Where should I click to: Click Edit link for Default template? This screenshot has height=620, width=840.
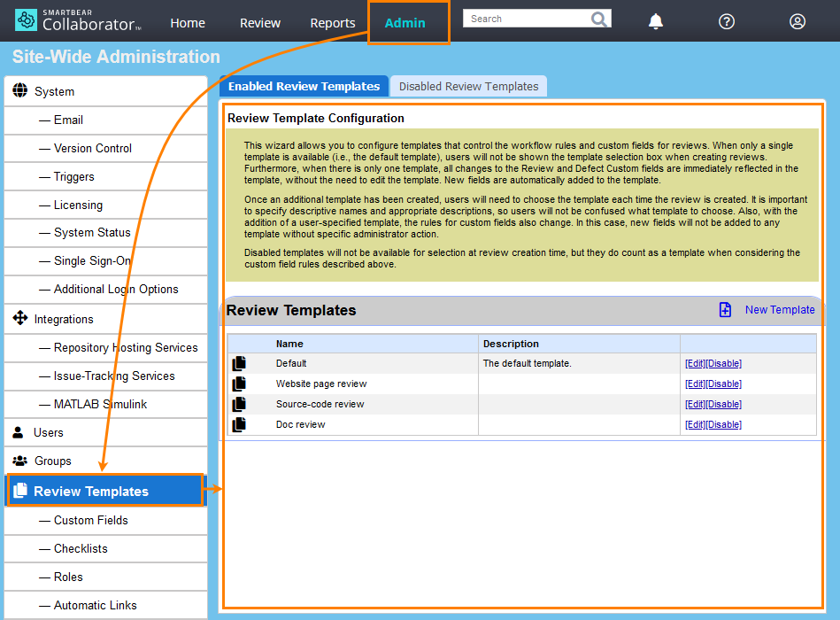click(x=695, y=363)
